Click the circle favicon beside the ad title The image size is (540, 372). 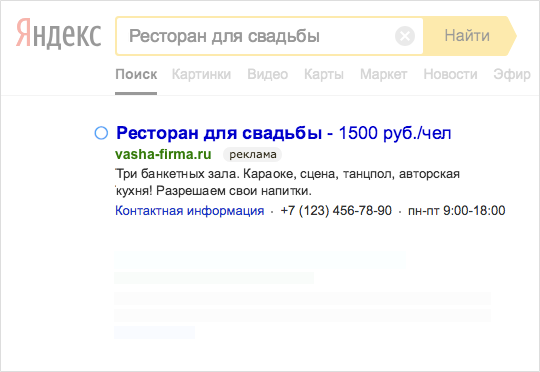pyautogui.click(x=101, y=133)
